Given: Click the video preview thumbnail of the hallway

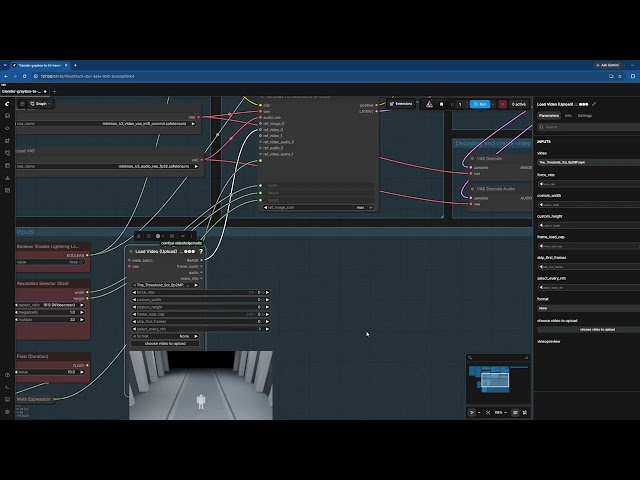Looking at the screenshot, I should pyautogui.click(x=201, y=385).
